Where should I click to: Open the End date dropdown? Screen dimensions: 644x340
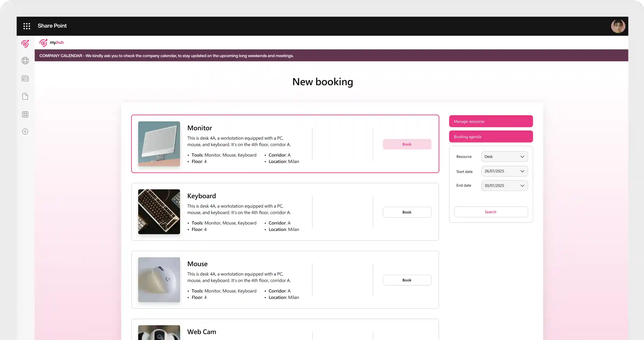pos(504,186)
